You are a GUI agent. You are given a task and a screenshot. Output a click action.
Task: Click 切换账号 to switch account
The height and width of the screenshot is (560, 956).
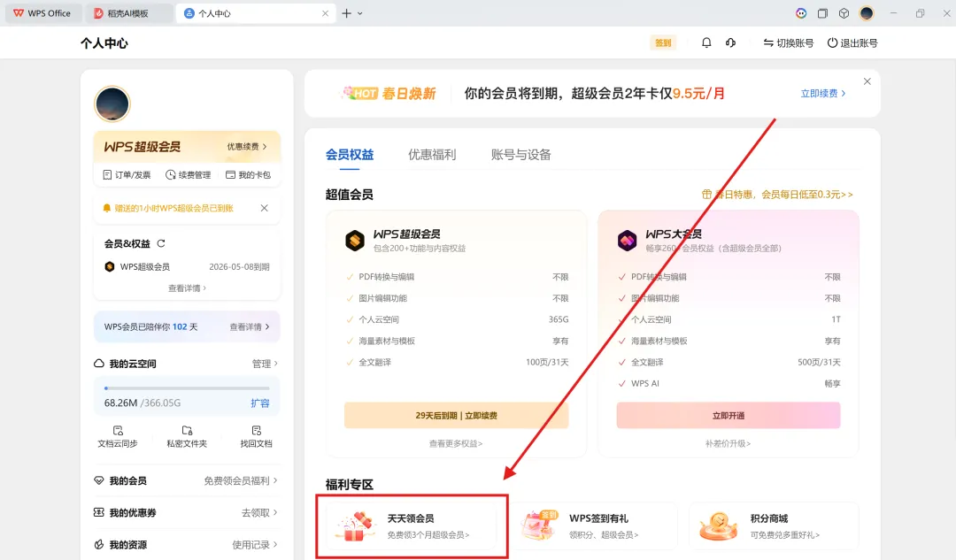(x=789, y=42)
